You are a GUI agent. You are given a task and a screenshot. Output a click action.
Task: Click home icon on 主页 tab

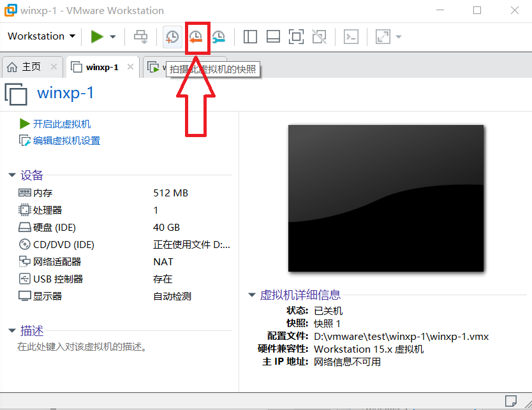(12, 67)
